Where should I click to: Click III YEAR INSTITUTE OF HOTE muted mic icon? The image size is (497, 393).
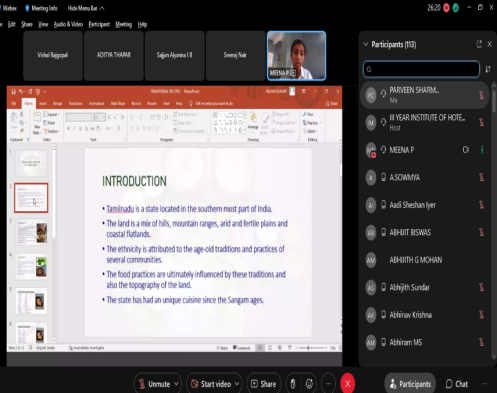tap(481, 122)
